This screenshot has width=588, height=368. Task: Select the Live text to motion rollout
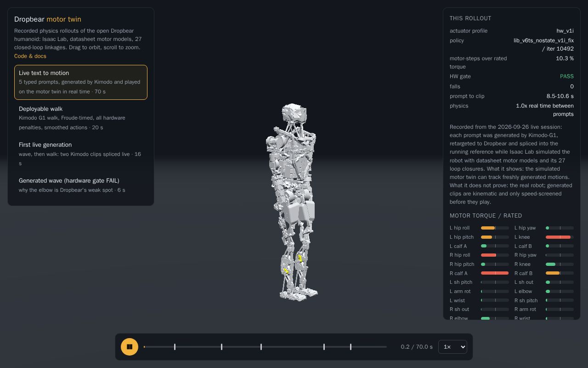81,82
